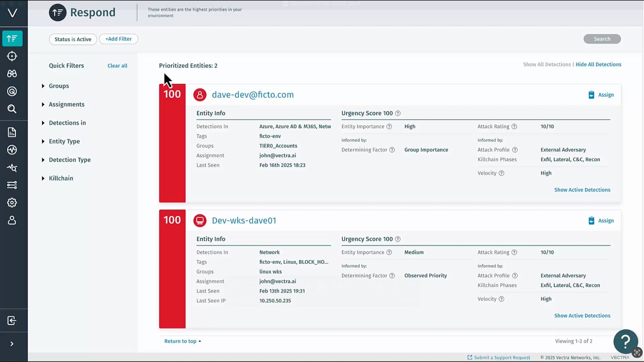Open the user profile icon in sidebar

coord(12,220)
